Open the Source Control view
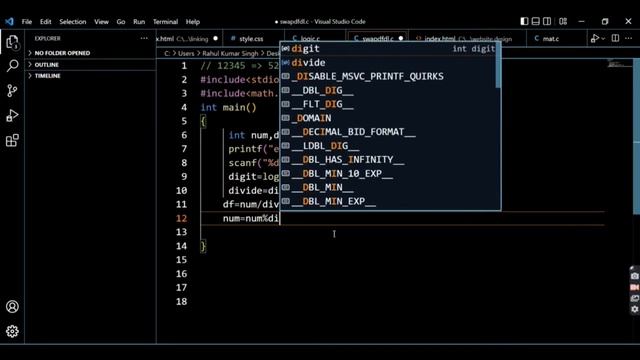Screen dimensions: 640x360 pos(12,91)
